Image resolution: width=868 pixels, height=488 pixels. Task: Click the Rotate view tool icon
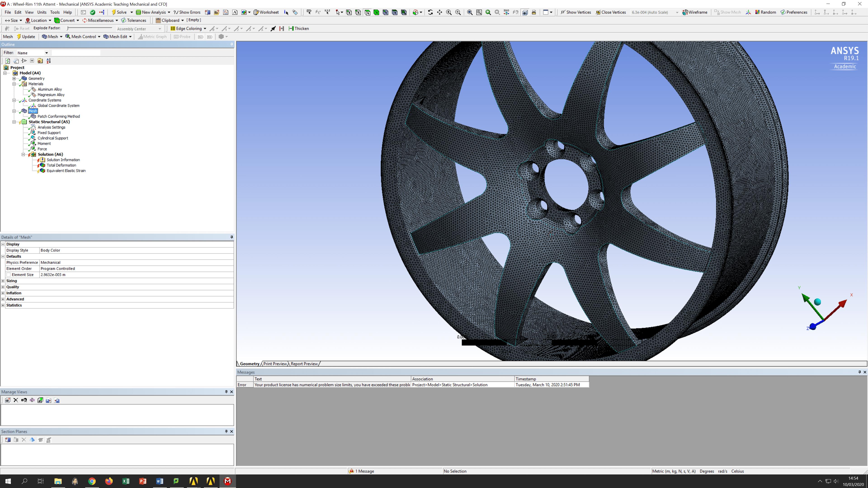coord(430,12)
